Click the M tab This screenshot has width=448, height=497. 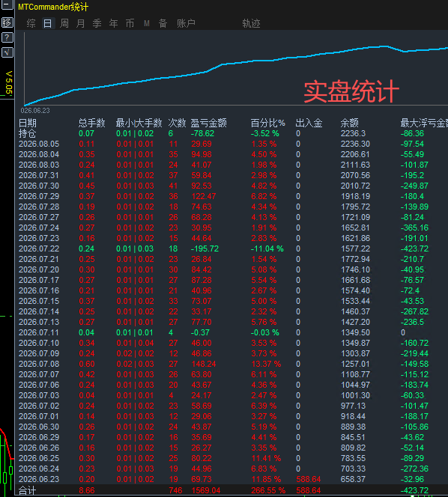click(x=146, y=23)
